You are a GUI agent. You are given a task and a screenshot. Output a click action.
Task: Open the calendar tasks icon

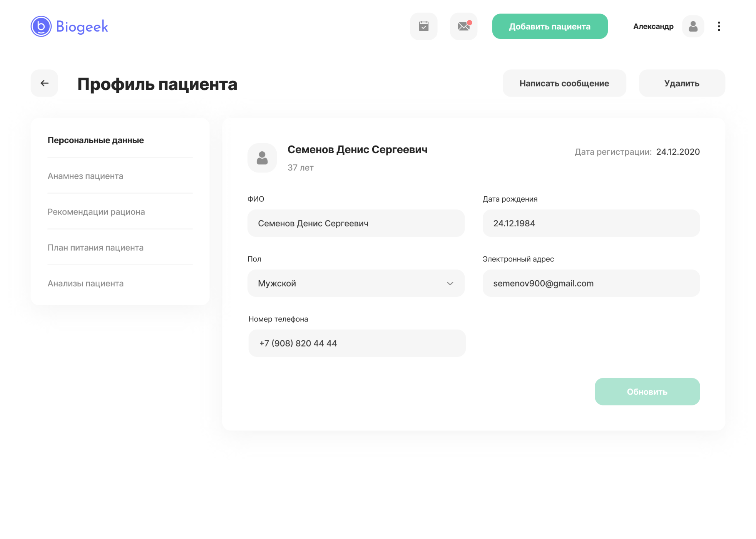coord(423,26)
